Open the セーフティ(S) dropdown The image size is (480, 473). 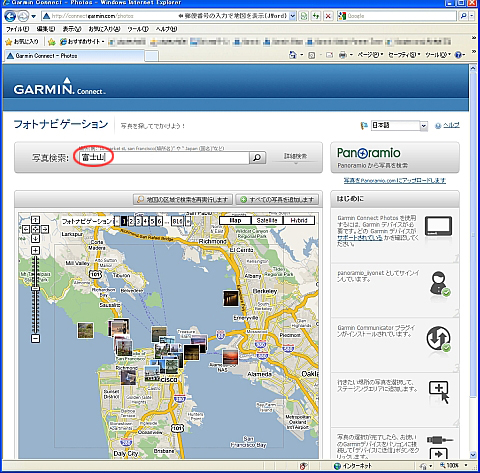point(404,55)
